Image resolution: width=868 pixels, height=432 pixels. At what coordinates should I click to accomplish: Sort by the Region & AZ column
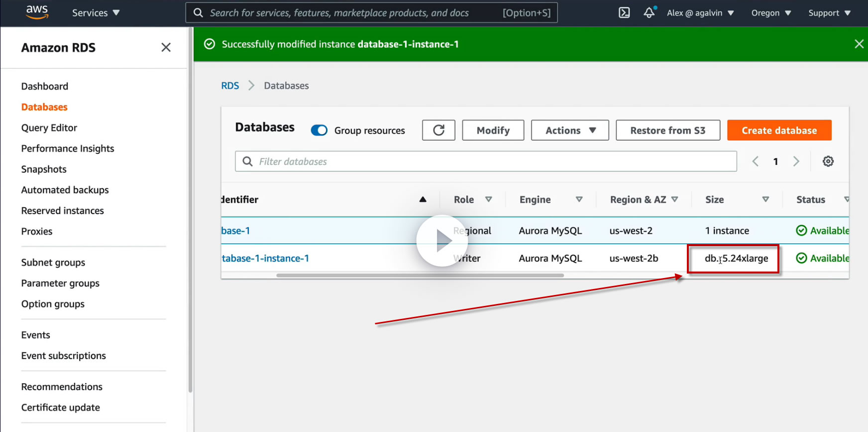675,199
